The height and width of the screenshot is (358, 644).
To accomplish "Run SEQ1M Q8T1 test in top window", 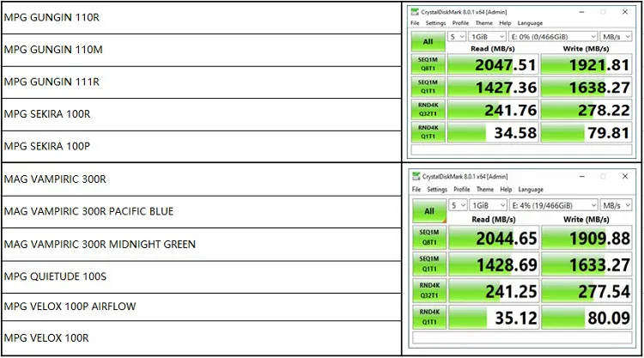I will click(x=428, y=64).
